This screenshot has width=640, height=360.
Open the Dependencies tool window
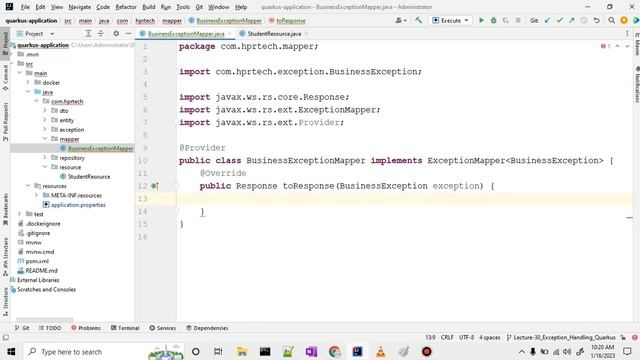point(207,328)
